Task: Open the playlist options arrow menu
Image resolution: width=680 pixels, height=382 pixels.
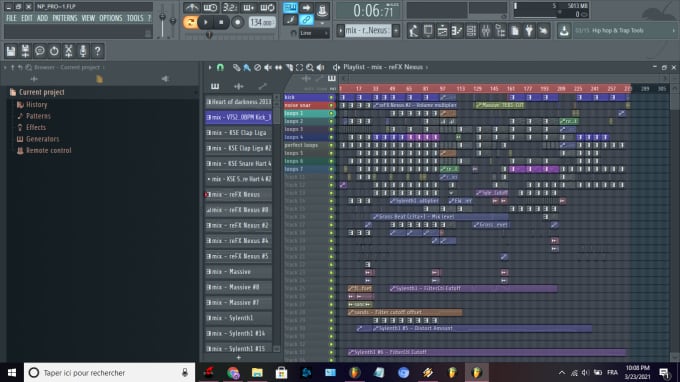Action: [210, 67]
